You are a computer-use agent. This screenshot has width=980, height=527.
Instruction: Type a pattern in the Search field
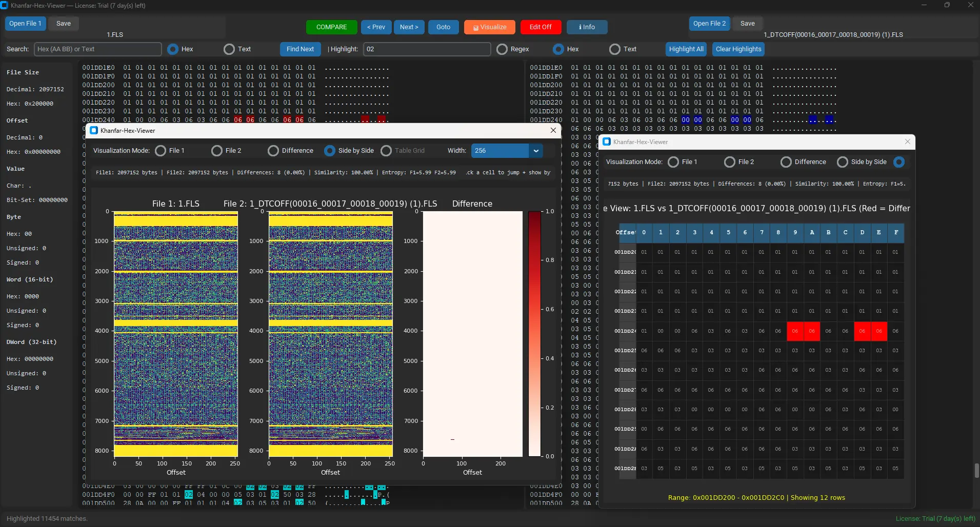pos(97,49)
